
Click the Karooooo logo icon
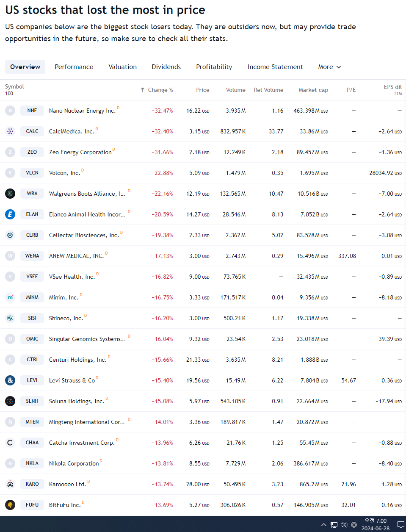click(10, 484)
